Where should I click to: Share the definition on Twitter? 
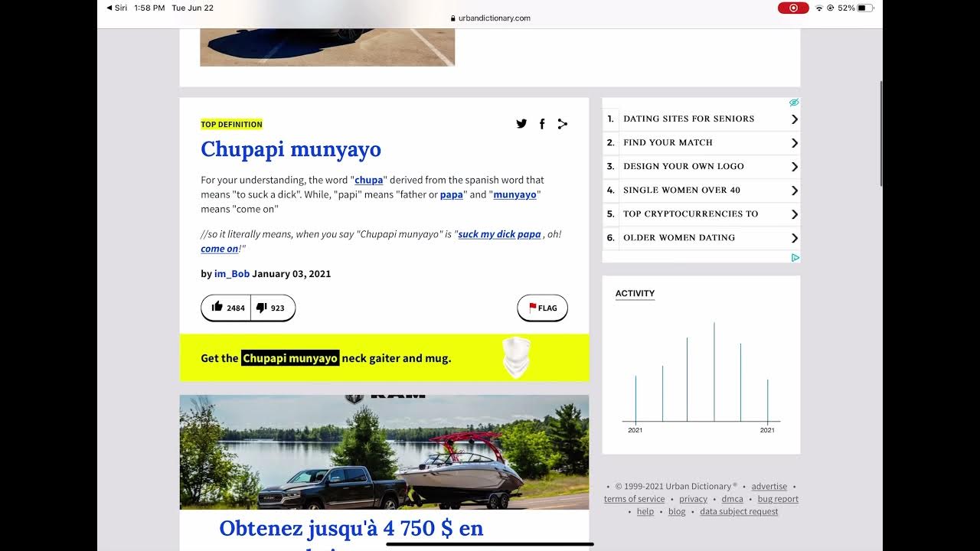pyautogui.click(x=521, y=124)
